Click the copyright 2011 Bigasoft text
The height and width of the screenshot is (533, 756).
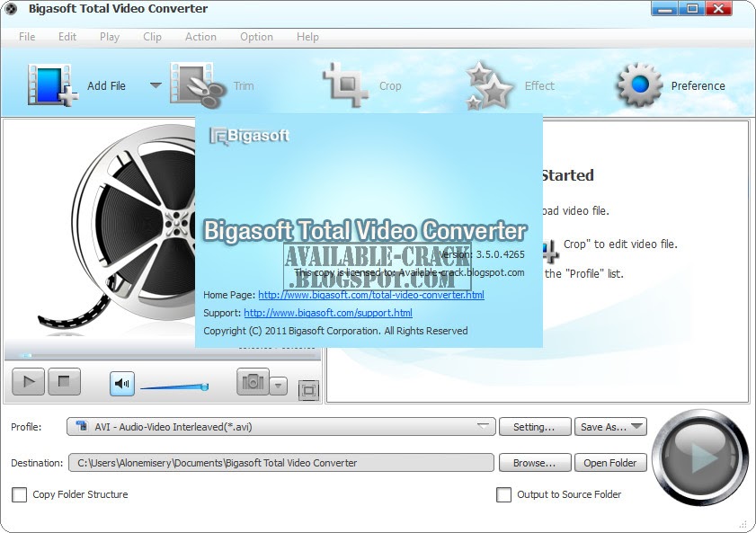[x=335, y=331]
